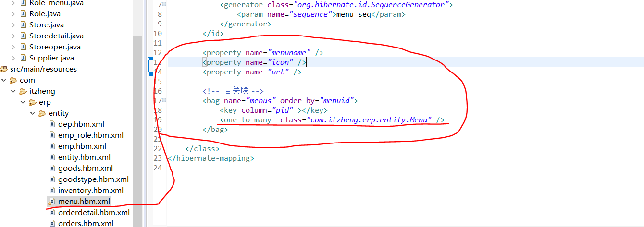Collapse the itzheng folder
644x227 pixels.
pyautogui.click(x=13, y=91)
